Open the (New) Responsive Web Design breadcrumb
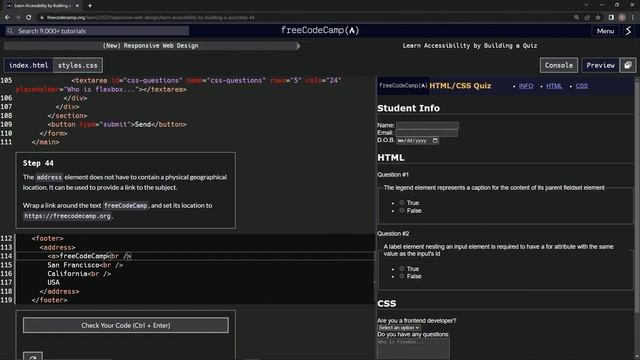 (151, 46)
